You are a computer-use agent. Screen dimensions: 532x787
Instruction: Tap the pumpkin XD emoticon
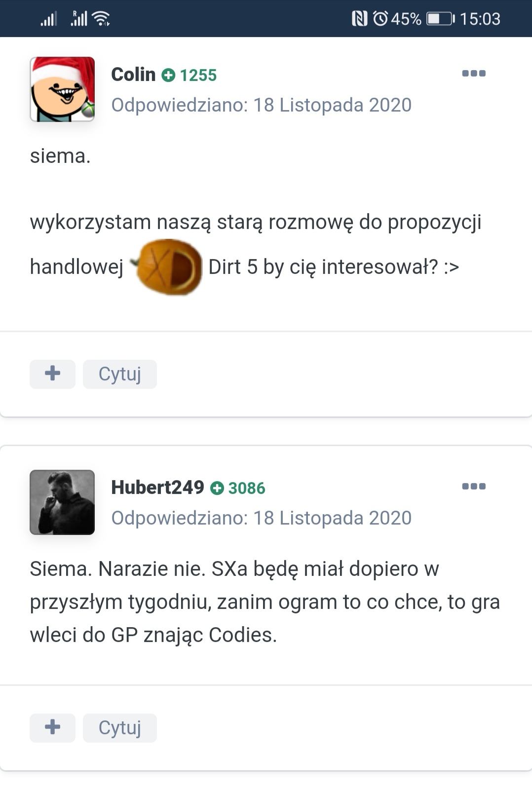168,267
